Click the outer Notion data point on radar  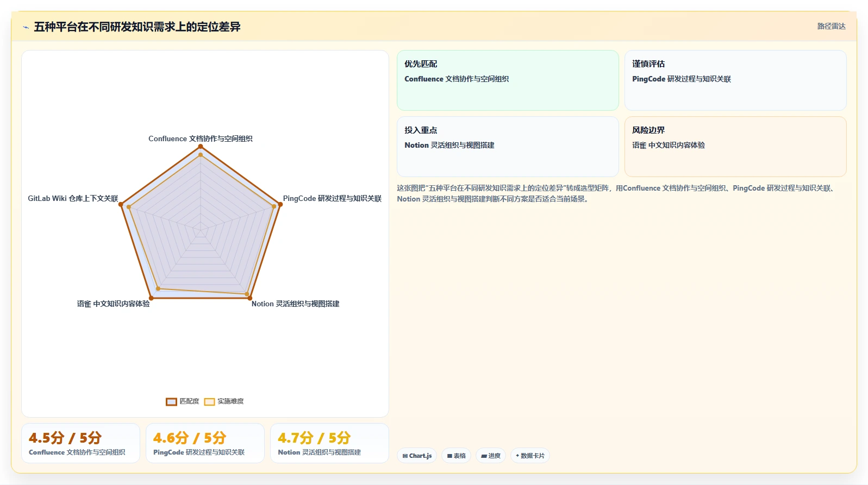click(x=250, y=298)
